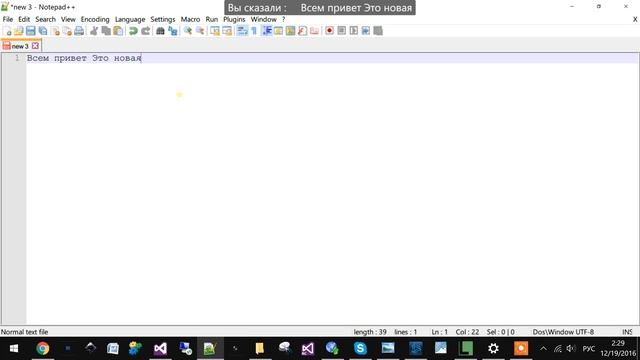Toggle synchronized horizontal scrolling
Viewport: 640px width, 360px height.
(x=227, y=31)
